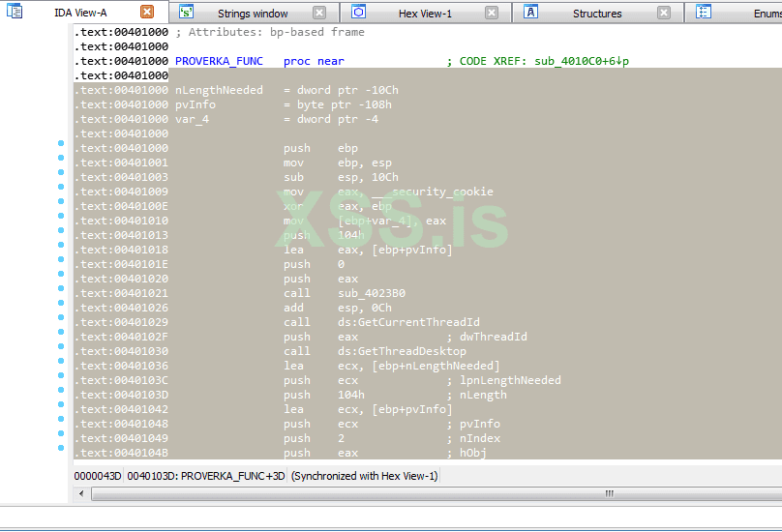This screenshot has height=532, width=782.
Task: Close the Structures tab
Action: tap(664, 13)
